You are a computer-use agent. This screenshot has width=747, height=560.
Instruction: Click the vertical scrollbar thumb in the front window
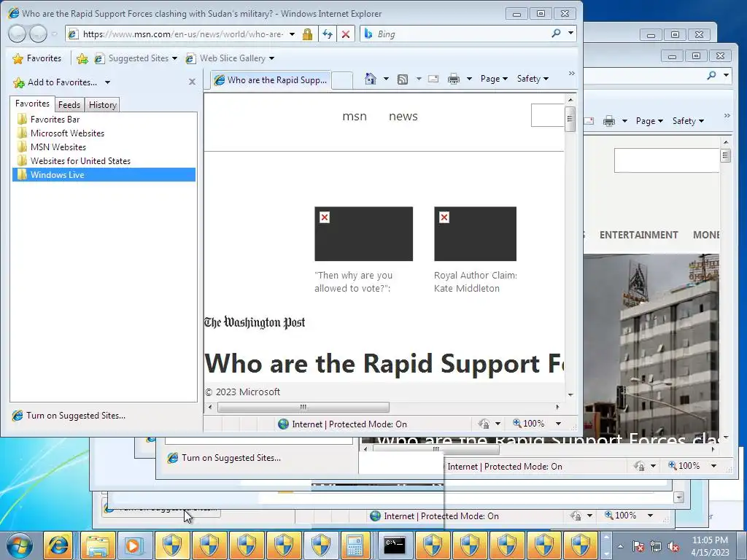coord(570,119)
